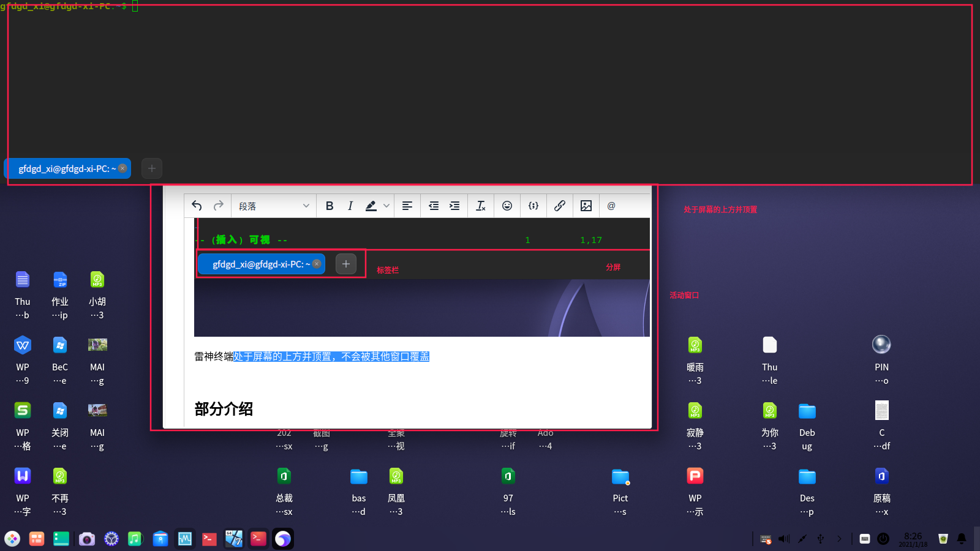Open the app store in the dock
The height and width of the screenshot is (551, 980).
(x=160, y=539)
